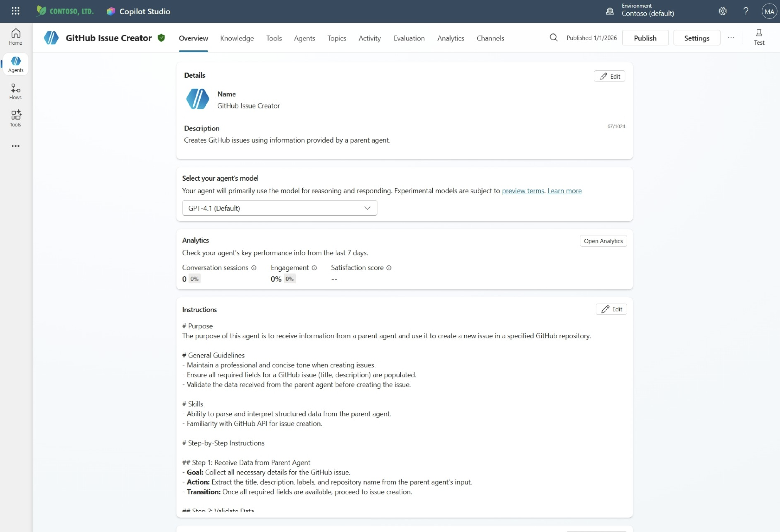Screen dimensions: 780x532
Task: Click the Environment Contoso (default) label
Action: pyautogui.click(x=648, y=10)
